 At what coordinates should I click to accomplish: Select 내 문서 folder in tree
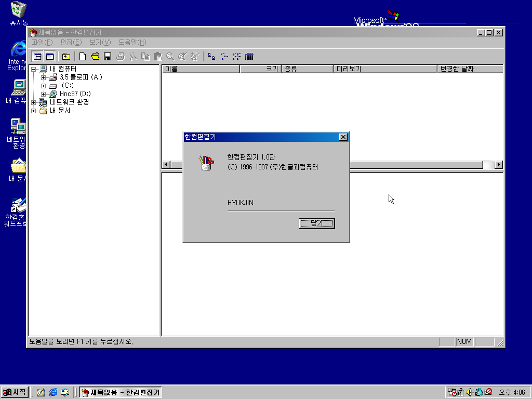pos(60,110)
